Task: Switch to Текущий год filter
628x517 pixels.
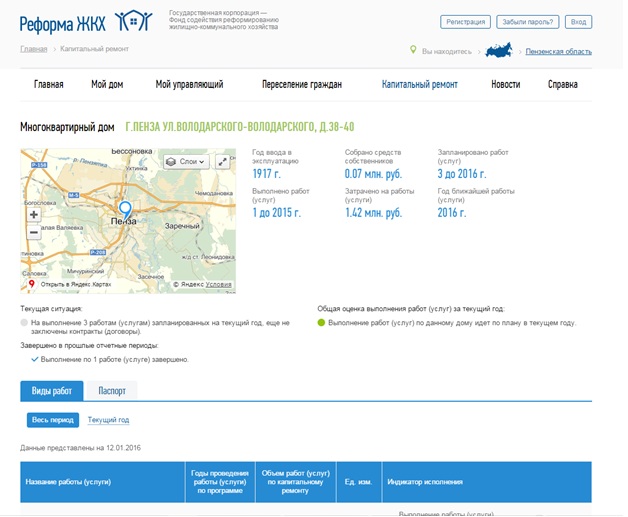Action: click(108, 420)
